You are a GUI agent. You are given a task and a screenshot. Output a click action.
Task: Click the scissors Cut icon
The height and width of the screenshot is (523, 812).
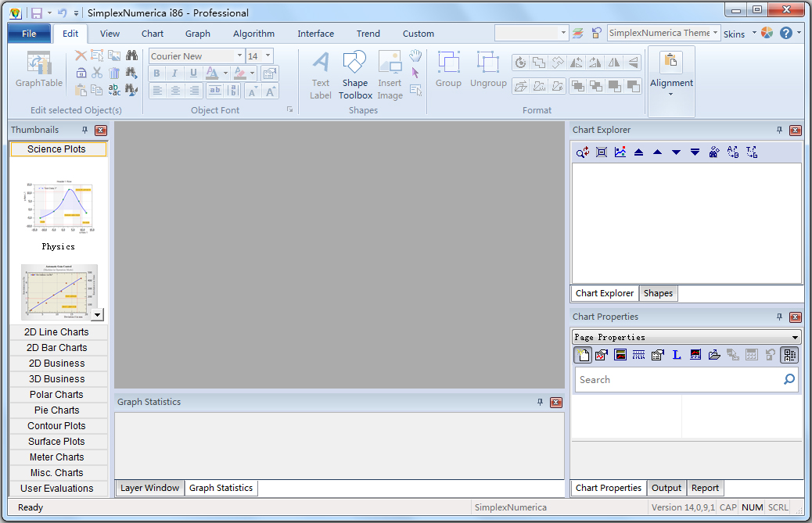pyautogui.click(x=97, y=73)
